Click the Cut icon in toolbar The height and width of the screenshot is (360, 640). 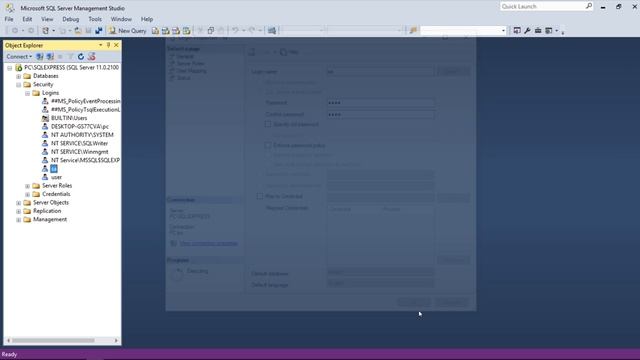tap(200, 31)
